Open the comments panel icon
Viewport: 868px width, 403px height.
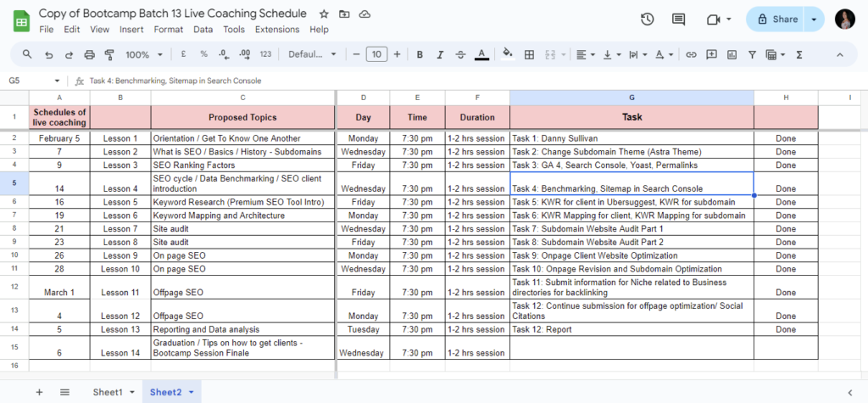[678, 20]
